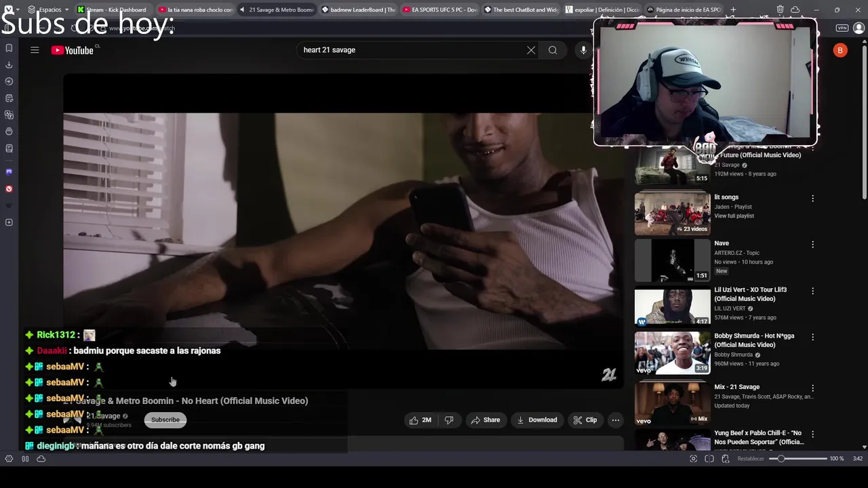Viewport: 868px width, 488px height.
Task: Open closed tabs trash icon
Action: [781, 9]
